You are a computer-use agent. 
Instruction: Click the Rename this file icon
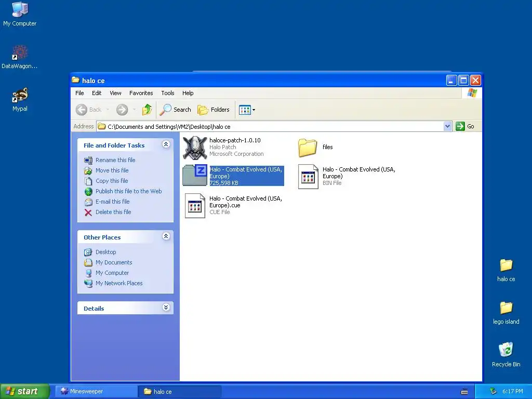[x=88, y=160]
